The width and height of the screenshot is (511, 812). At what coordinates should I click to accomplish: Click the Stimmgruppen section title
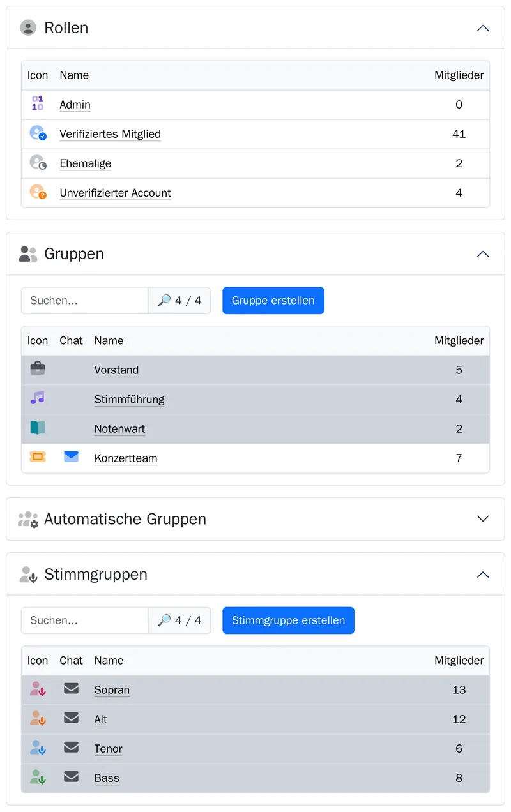(96, 575)
